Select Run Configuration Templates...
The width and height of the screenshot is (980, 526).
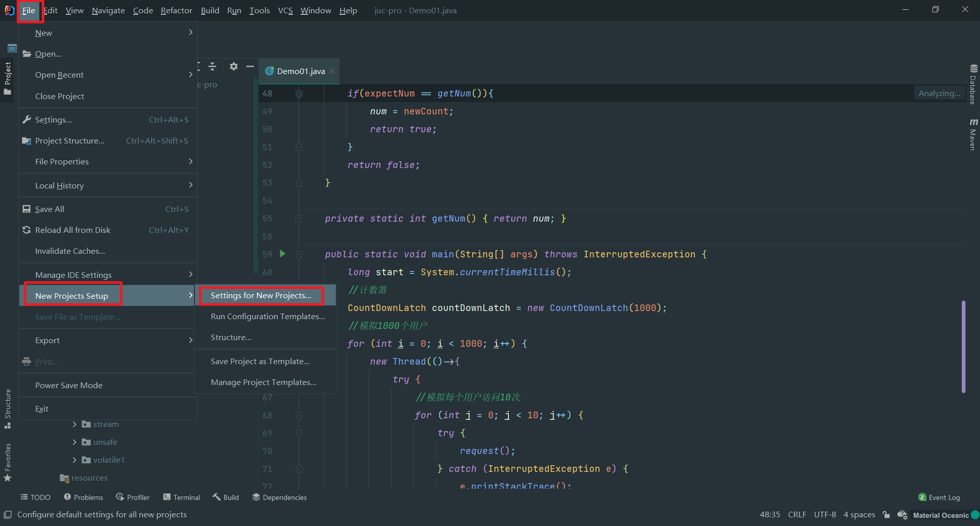[x=266, y=316]
